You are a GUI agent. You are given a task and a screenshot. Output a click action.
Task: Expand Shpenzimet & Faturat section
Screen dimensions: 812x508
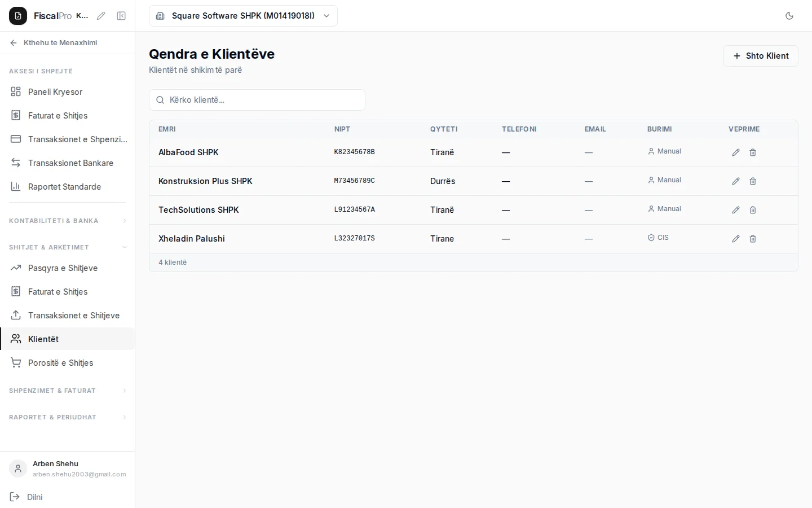pyautogui.click(x=68, y=391)
